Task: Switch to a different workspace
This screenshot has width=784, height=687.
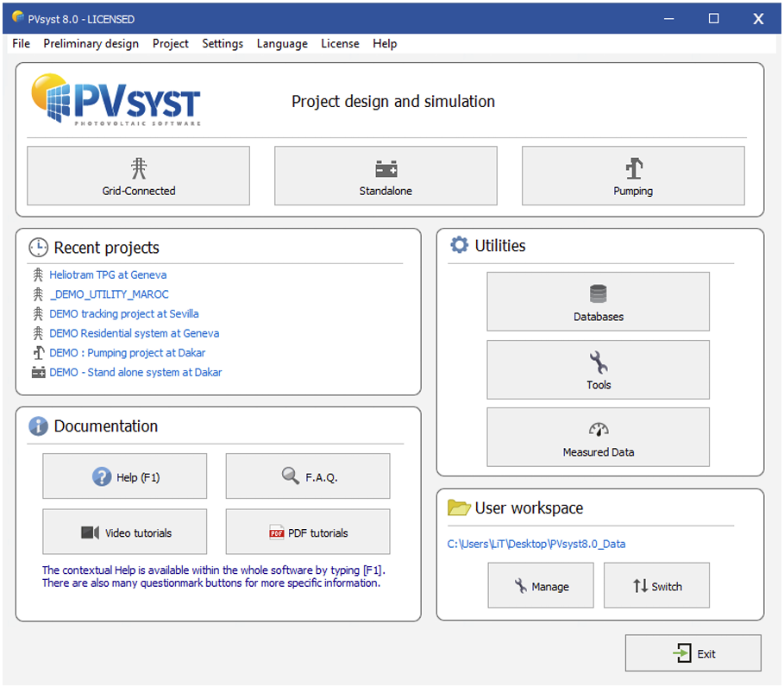Action: click(656, 585)
